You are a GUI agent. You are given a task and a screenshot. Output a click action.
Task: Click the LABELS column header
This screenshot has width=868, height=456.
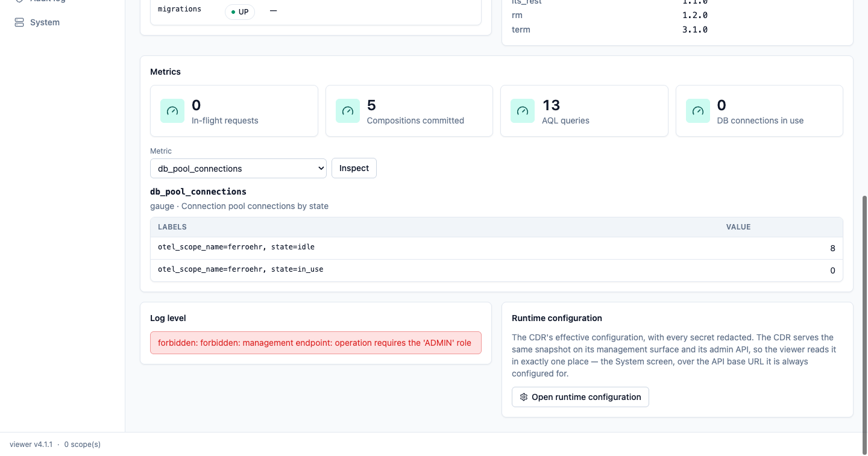172,227
